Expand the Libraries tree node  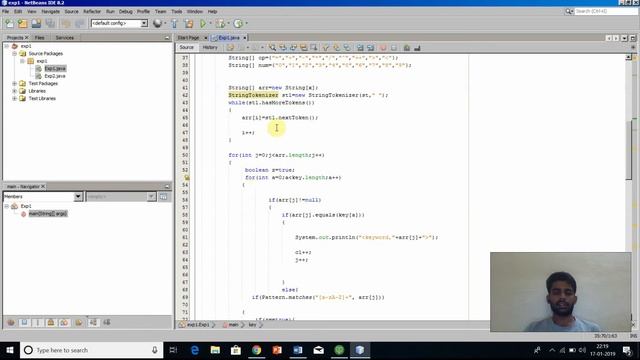click(x=14, y=91)
